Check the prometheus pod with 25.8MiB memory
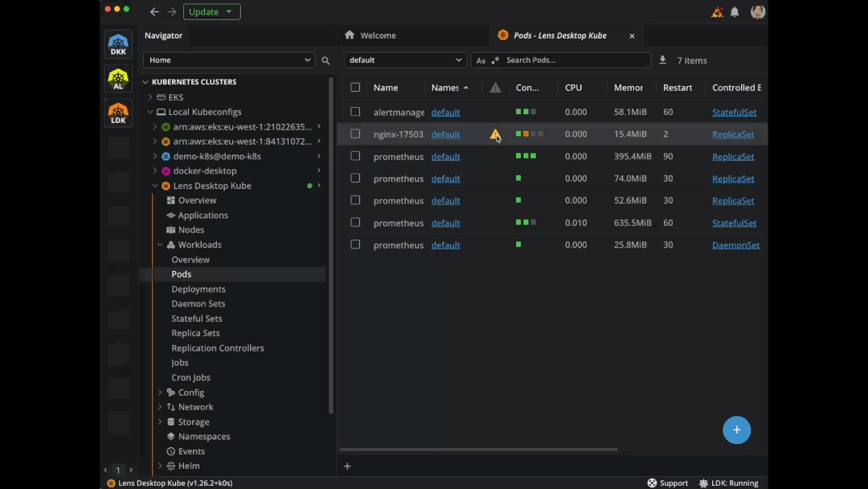Screen dimensions: 868x489 coord(355,244)
